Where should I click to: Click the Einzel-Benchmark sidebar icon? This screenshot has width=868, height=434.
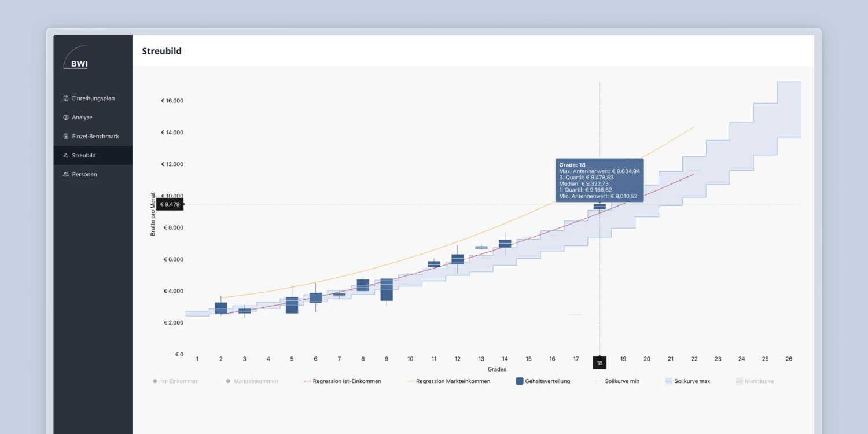[x=66, y=137]
